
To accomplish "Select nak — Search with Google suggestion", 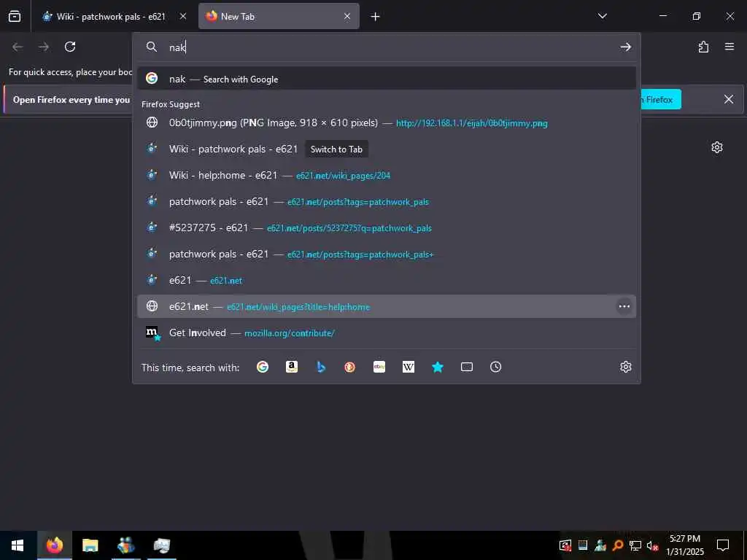I will pos(387,79).
